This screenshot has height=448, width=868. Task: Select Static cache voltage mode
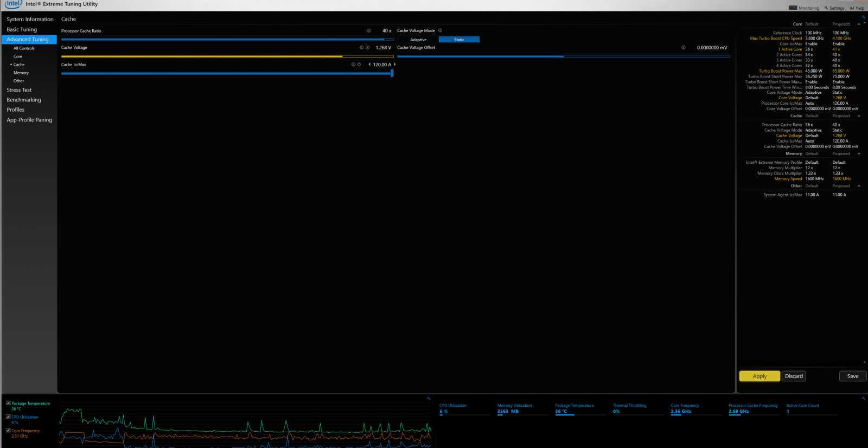(459, 40)
